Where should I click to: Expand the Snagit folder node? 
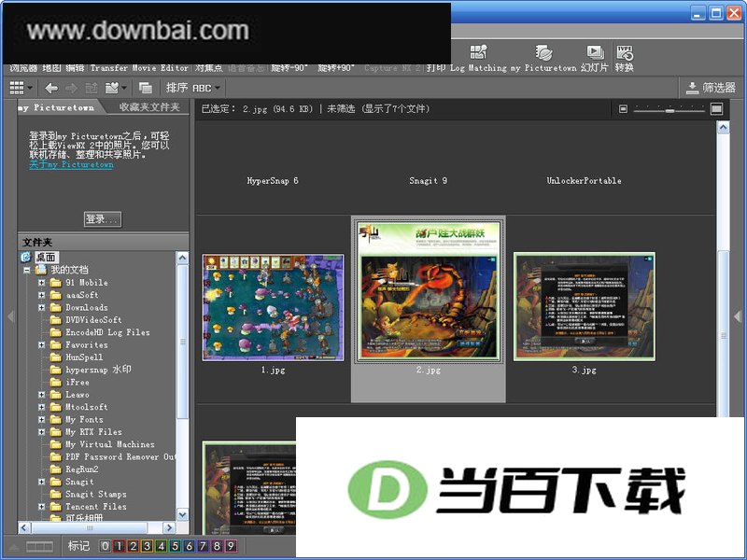tap(42, 482)
